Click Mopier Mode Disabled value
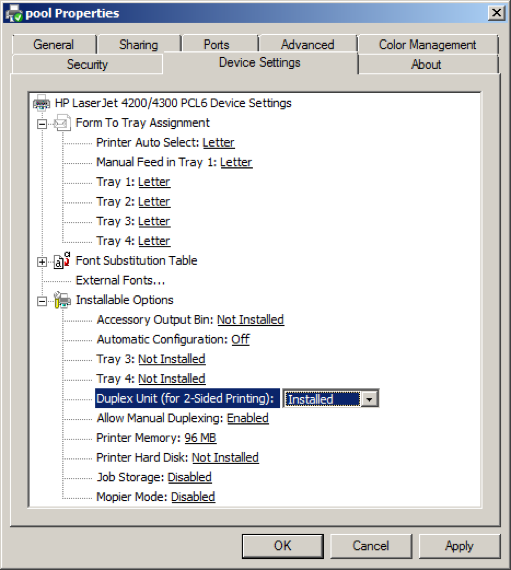This screenshot has width=511, height=570. click(x=193, y=497)
